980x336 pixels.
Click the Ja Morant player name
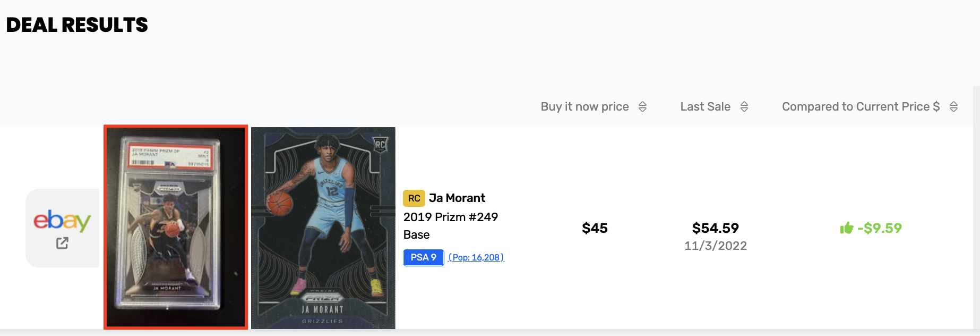pos(458,198)
